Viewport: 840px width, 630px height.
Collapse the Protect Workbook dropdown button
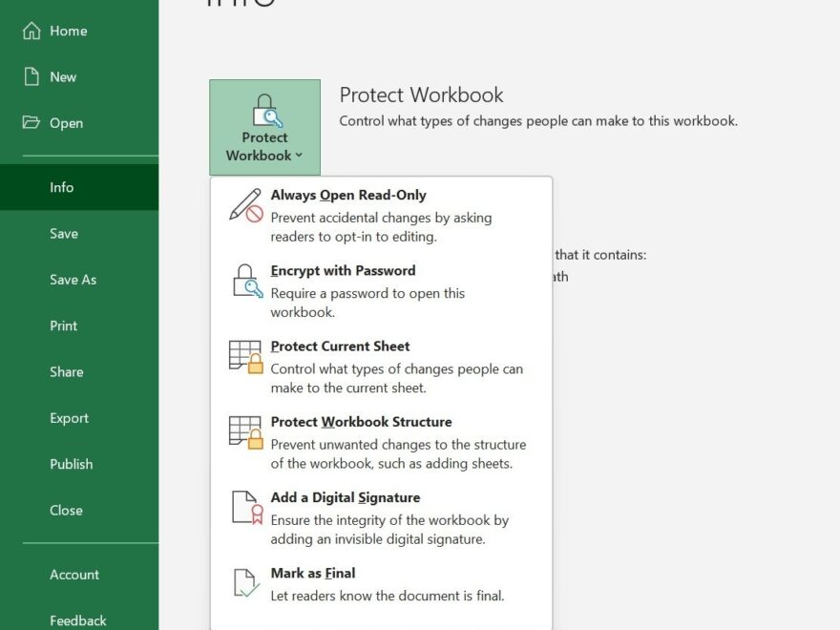[x=264, y=127]
